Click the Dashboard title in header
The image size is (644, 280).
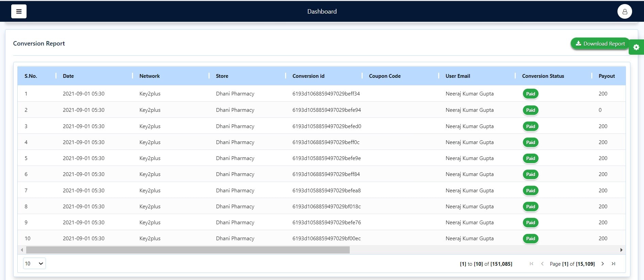322,11
